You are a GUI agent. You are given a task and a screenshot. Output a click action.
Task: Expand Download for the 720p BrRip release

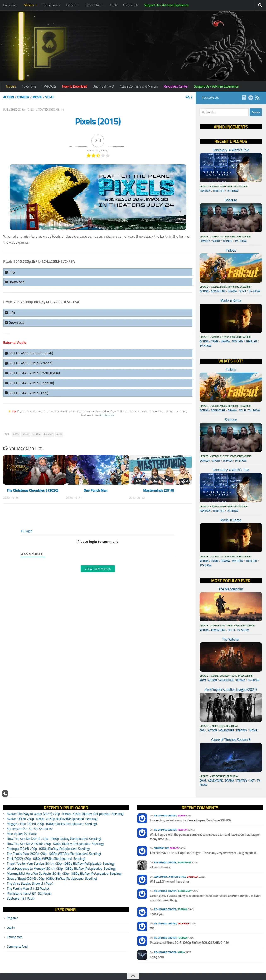click(98, 282)
